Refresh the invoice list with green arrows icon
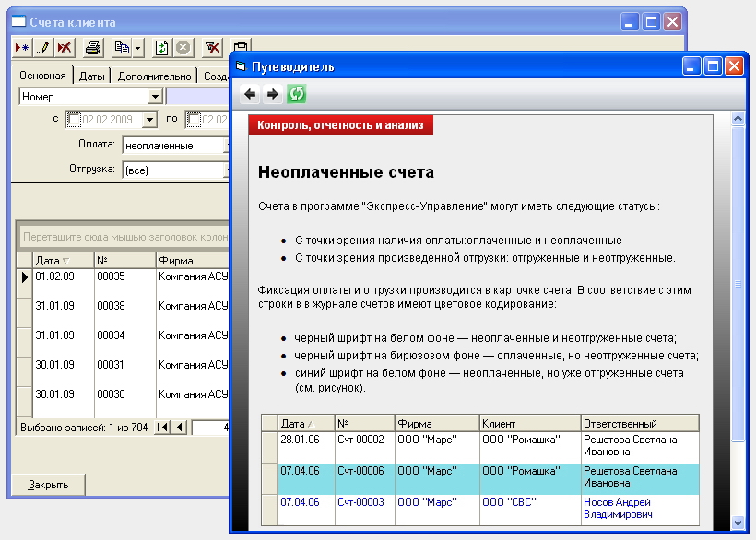Image resolution: width=756 pixels, height=540 pixels. pyautogui.click(x=161, y=48)
